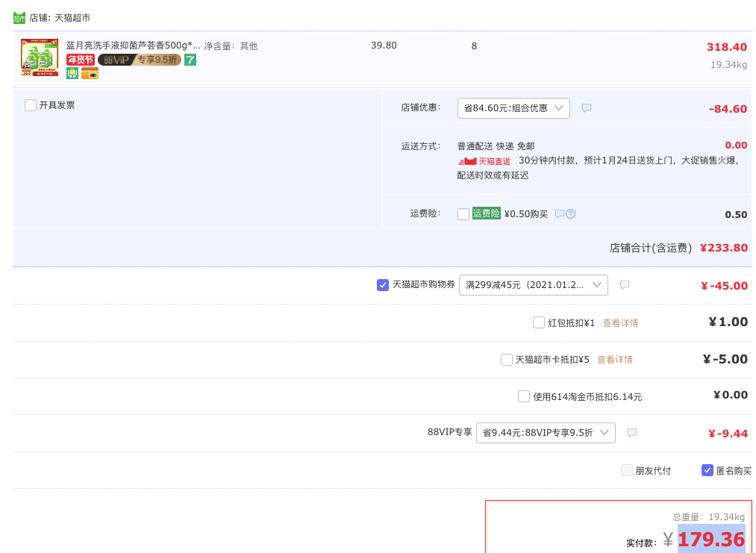The height and width of the screenshot is (553, 756).
Task: Click the Tmall supermarket store logo icon
Action: click(x=19, y=18)
